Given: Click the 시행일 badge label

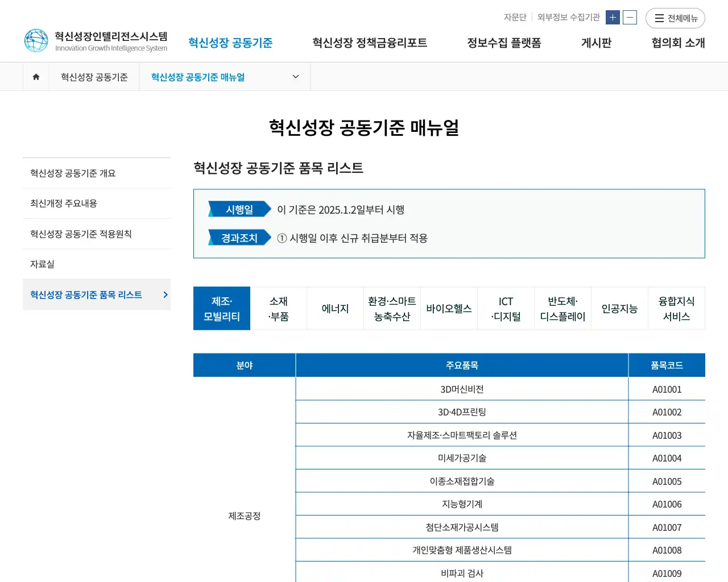Looking at the screenshot, I should tap(237, 209).
